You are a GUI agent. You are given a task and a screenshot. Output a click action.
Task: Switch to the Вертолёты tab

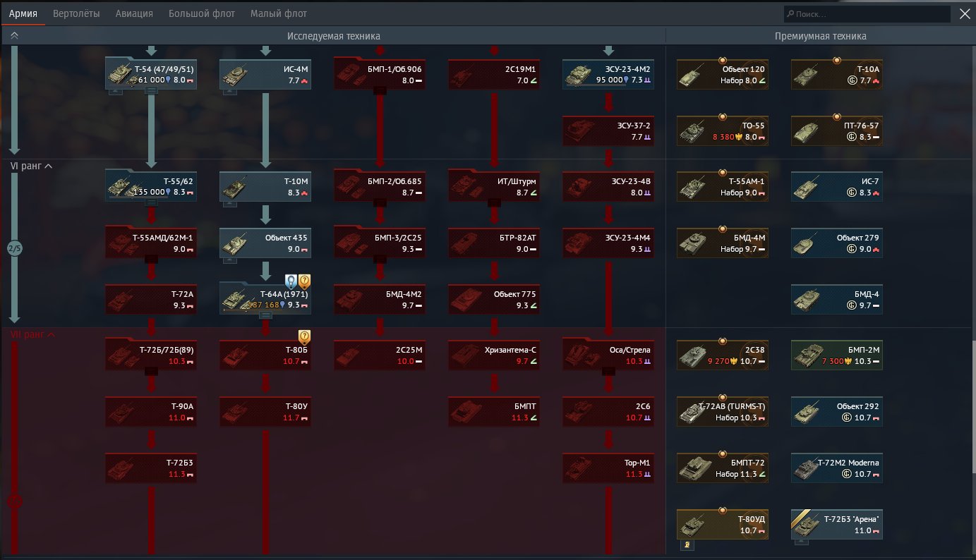[78, 13]
